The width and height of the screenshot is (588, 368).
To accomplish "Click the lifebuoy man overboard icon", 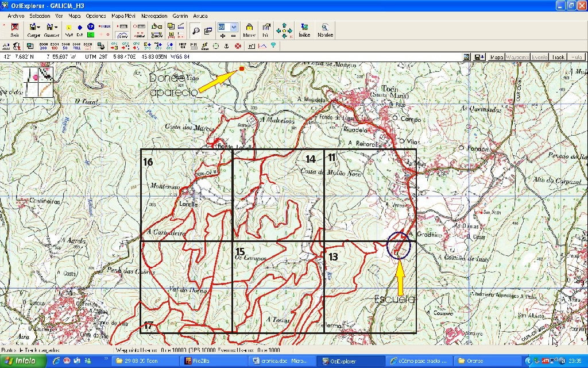I will (x=238, y=46).
